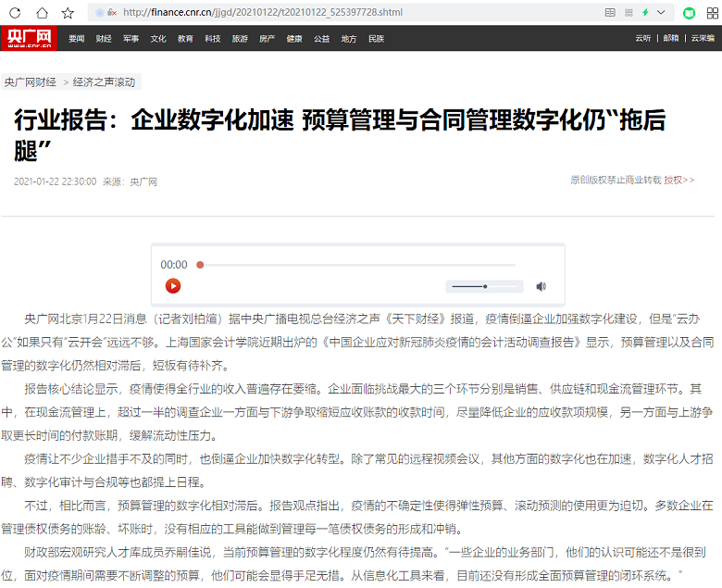The width and height of the screenshot is (722, 588).
Task: Bookmark this page with star icon
Action: tap(68, 13)
